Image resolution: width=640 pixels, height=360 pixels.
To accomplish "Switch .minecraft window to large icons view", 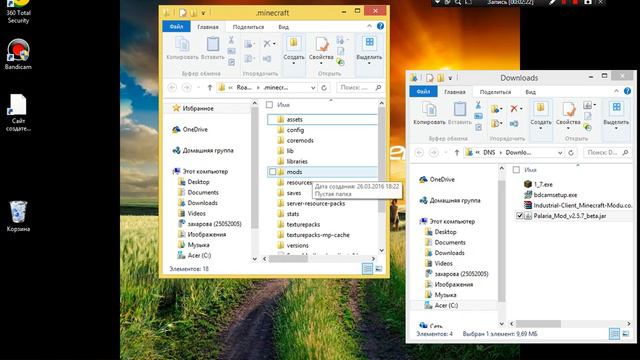I will 379,269.
